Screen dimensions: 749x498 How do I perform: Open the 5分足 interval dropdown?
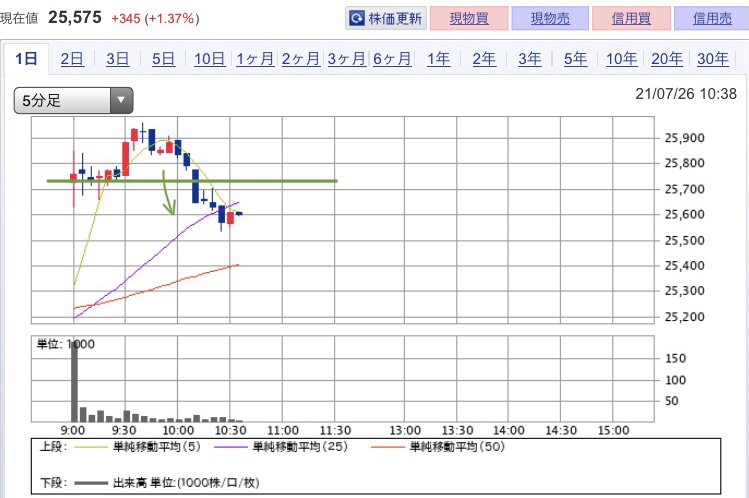click(73, 100)
